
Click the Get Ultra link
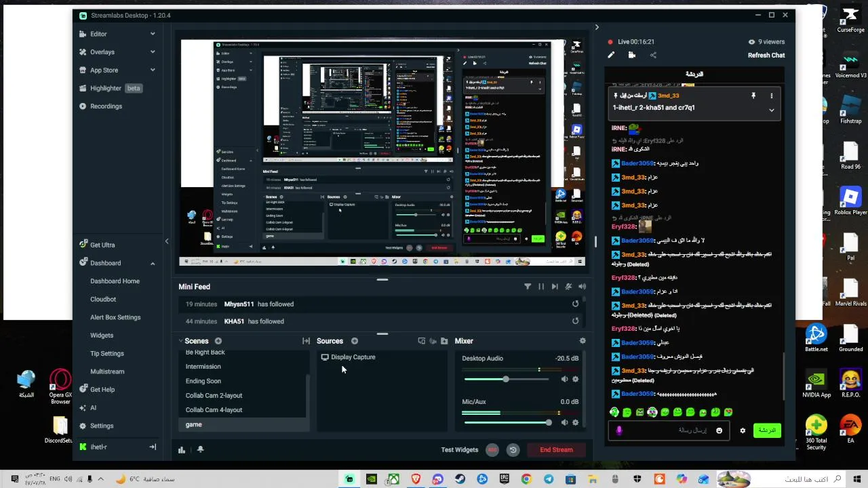pyautogui.click(x=102, y=245)
